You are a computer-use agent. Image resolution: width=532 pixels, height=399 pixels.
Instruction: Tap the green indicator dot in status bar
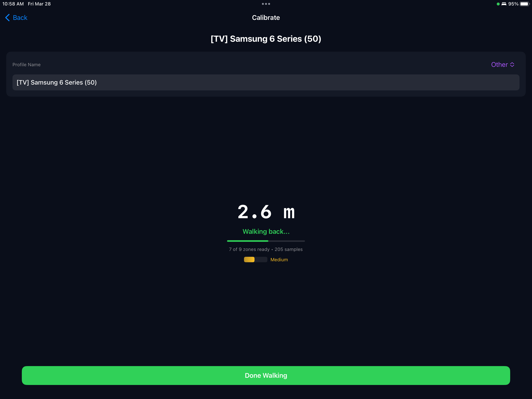coord(498,4)
